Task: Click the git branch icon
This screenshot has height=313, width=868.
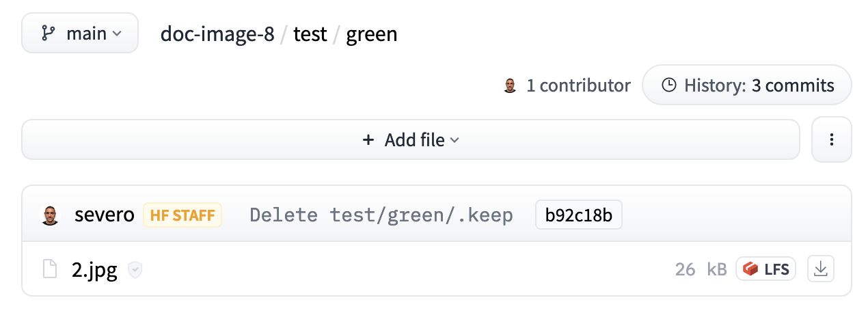Action: click(x=48, y=33)
